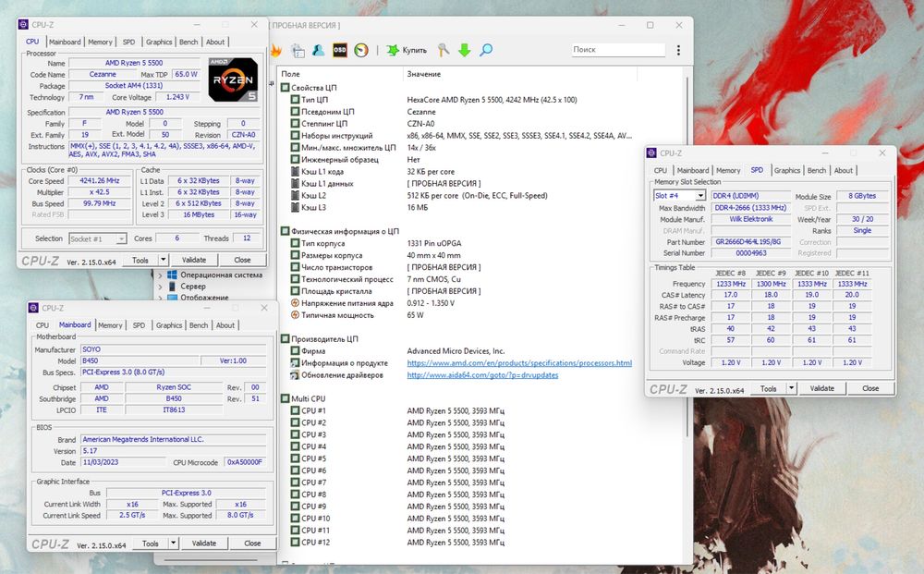Click the blue magnifier icon in AIDA64 toolbar
The image size is (924, 574).
coord(486,50)
